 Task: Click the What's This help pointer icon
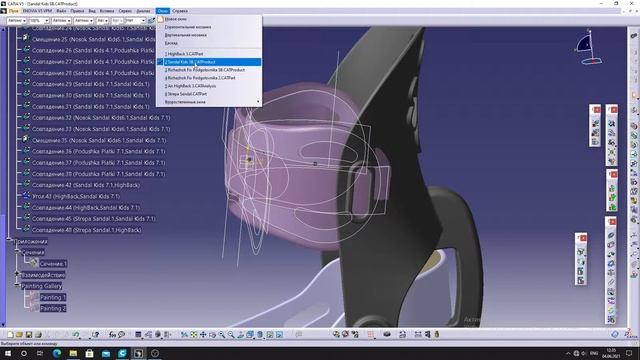[x=96, y=335]
